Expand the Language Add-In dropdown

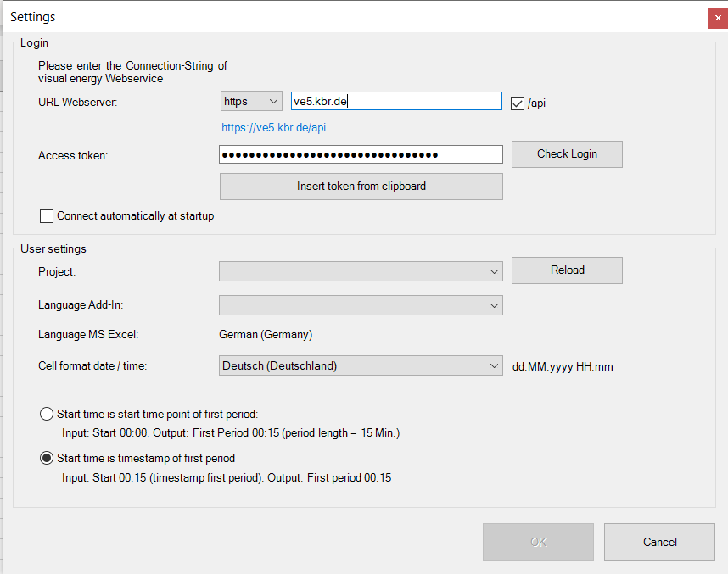361,305
